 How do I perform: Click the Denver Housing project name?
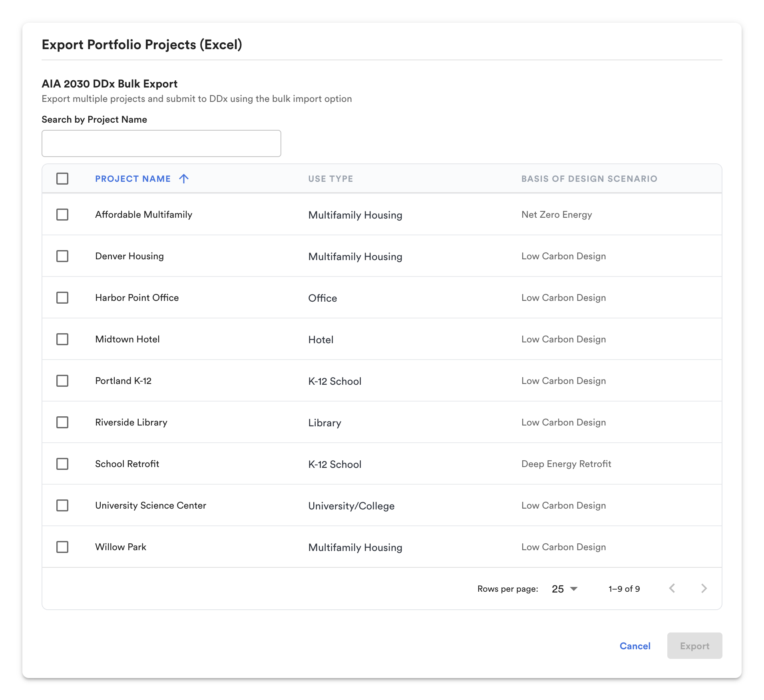coord(129,256)
